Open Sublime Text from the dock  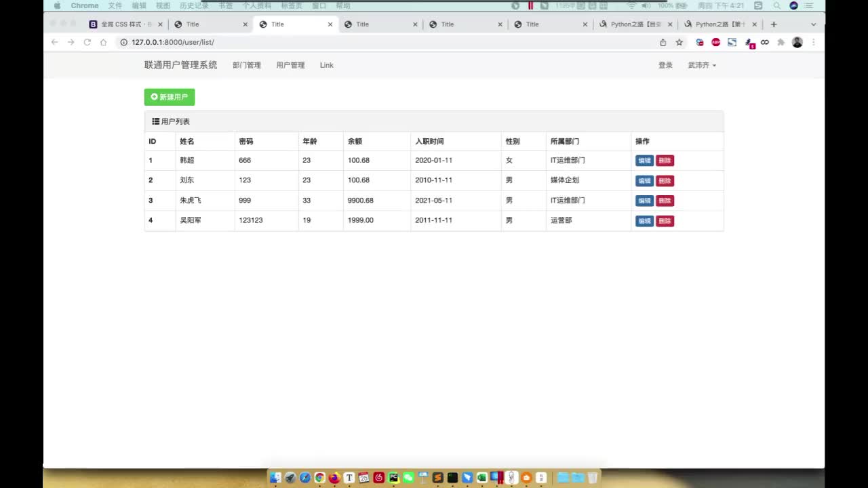point(438,477)
